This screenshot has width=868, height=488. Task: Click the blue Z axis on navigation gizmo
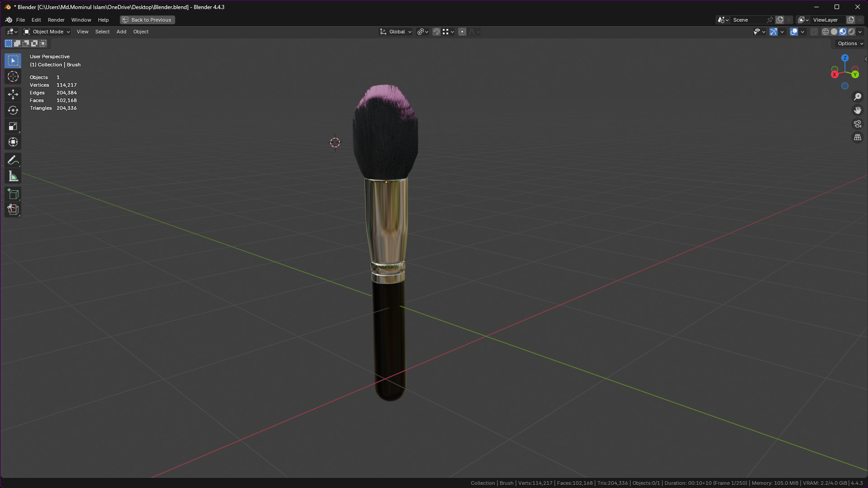tap(845, 58)
